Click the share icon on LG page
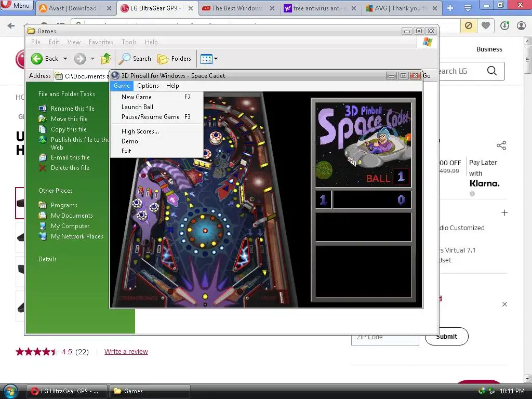The image size is (532, 399). (501, 145)
